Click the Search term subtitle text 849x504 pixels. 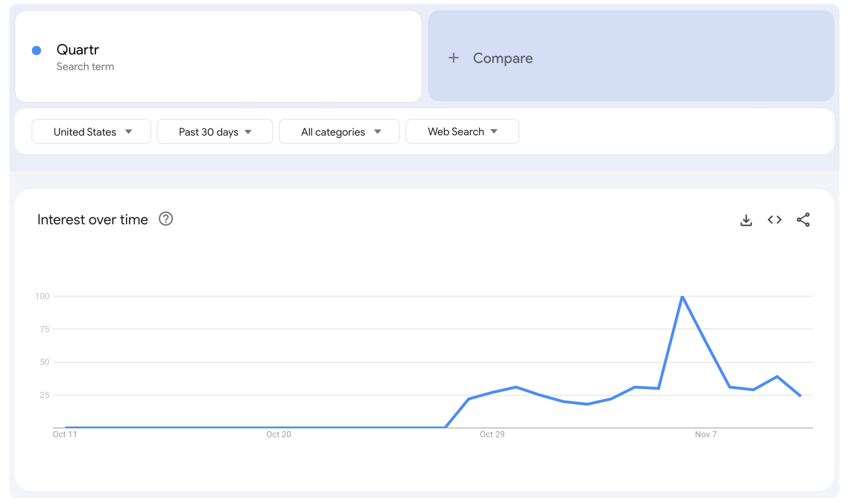[x=85, y=67]
